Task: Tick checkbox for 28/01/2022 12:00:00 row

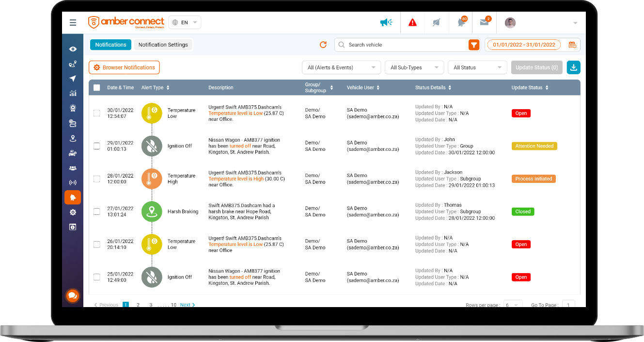Action: click(97, 179)
